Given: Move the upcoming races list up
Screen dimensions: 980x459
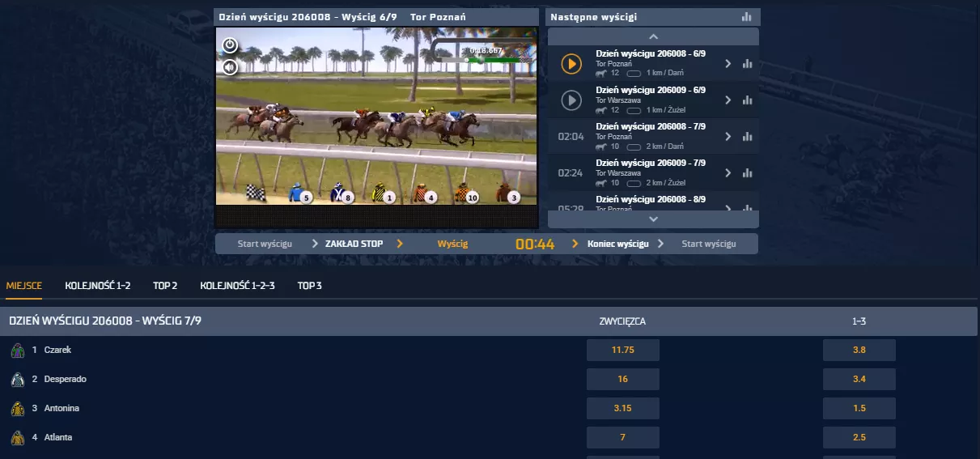Looking at the screenshot, I should tap(653, 36).
